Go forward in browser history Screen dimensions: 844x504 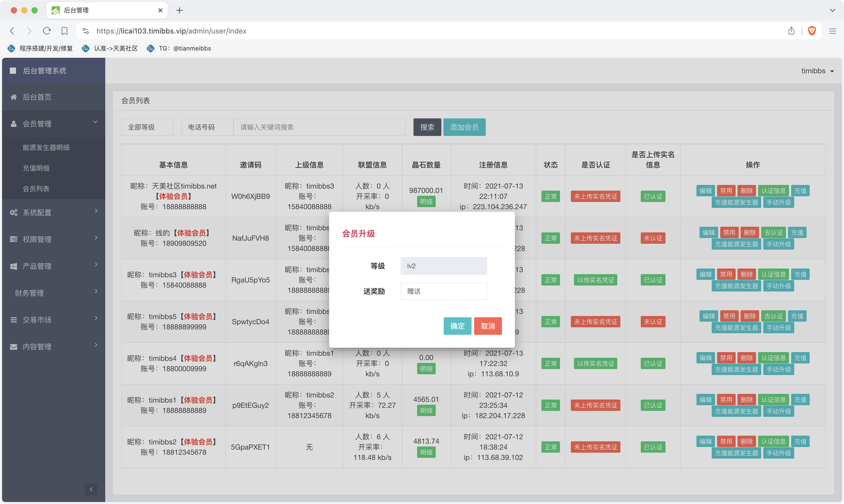pos(29,31)
